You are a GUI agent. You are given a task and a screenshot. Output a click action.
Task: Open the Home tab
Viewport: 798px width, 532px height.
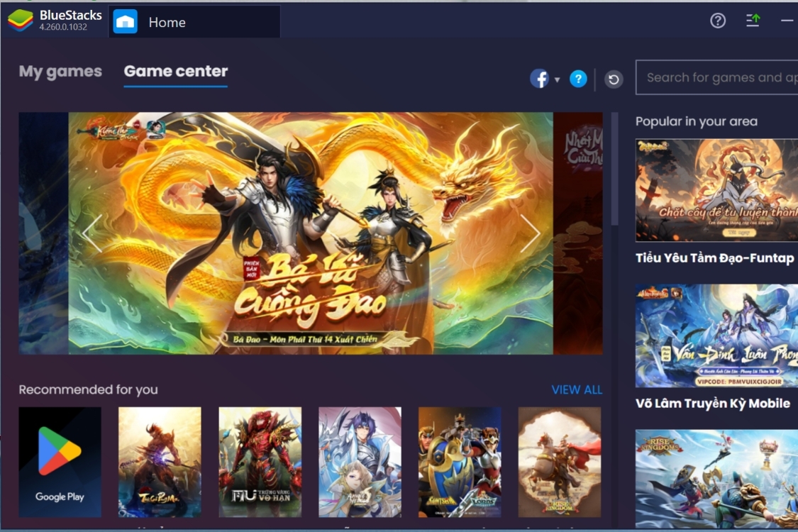coord(194,22)
